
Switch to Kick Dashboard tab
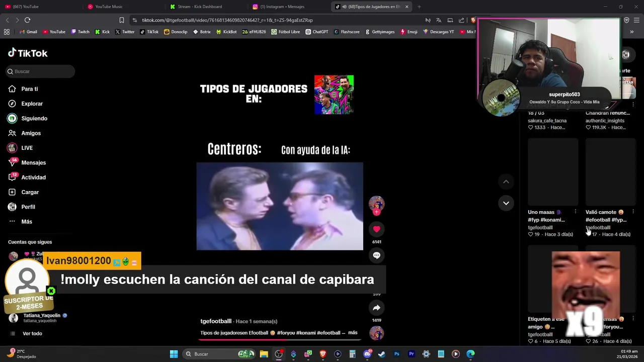point(206,7)
